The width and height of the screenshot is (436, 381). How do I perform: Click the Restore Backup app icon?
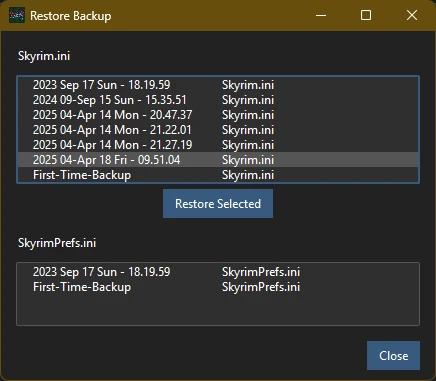[17, 15]
